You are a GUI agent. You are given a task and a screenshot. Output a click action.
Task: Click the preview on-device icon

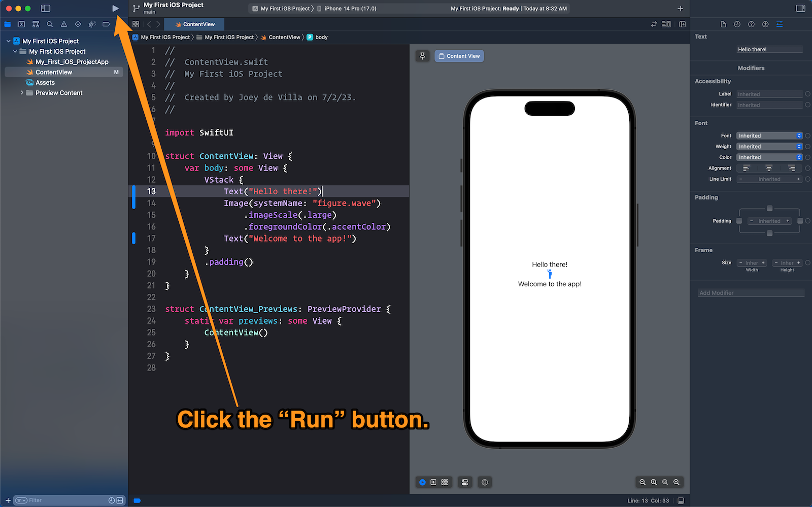485,482
